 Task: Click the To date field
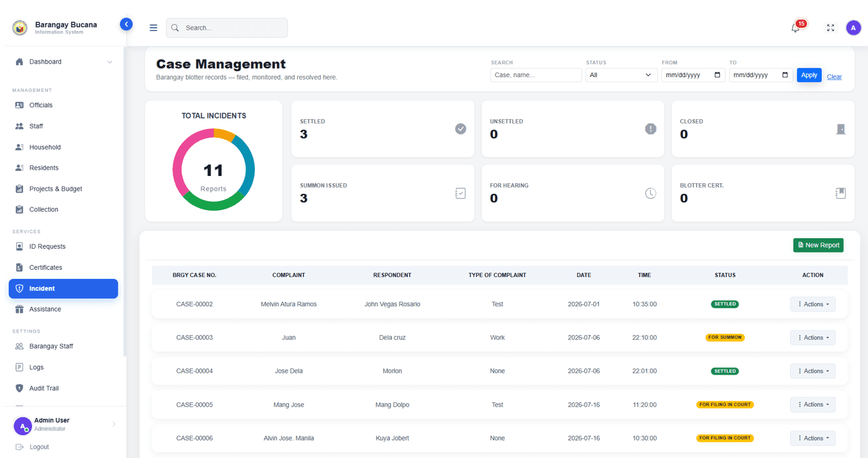[761, 75]
